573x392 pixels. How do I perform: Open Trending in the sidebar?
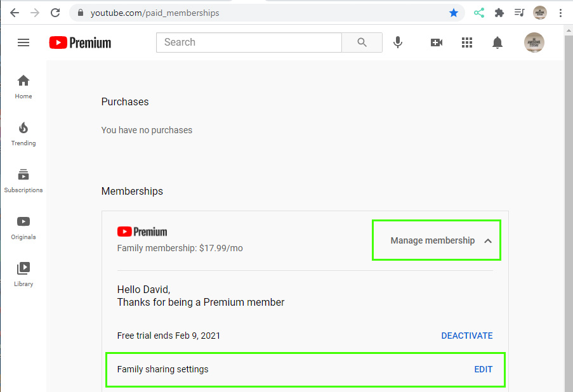pos(23,134)
